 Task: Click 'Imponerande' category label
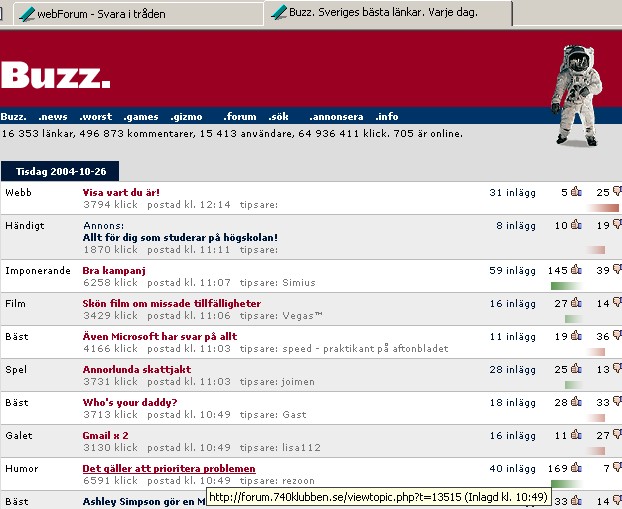38,271
